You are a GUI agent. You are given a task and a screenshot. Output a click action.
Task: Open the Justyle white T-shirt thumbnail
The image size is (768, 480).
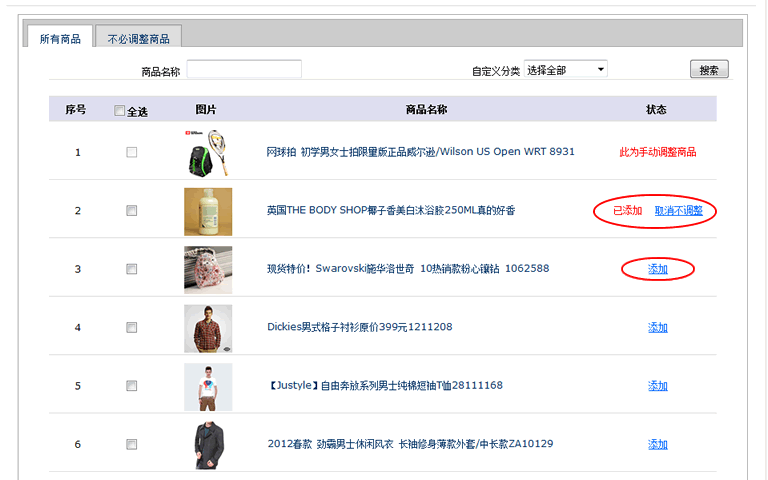[x=208, y=387]
